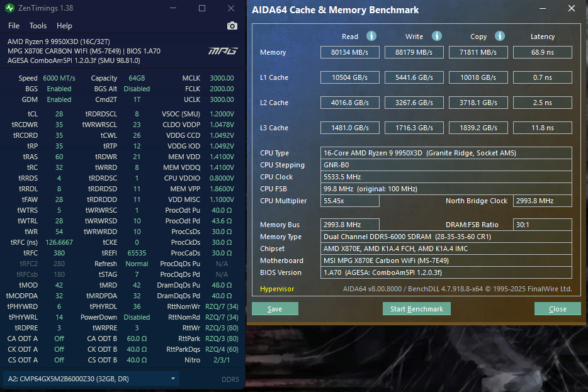This screenshot has height=392, width=588.
Task: Click the CPU Type field
Action: (446, 153)
